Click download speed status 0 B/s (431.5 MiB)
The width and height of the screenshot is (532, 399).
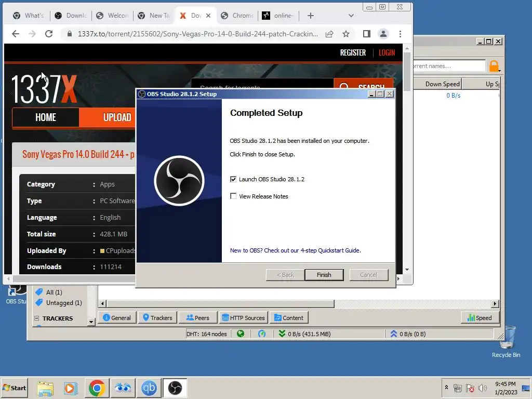click(304, 334)
